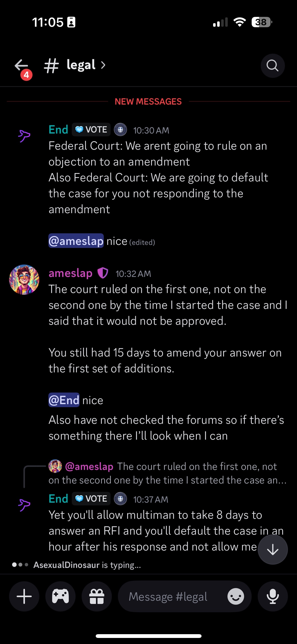
Task: Open the replied-to message preview by ameslap
Action: (x=168, y=473)
